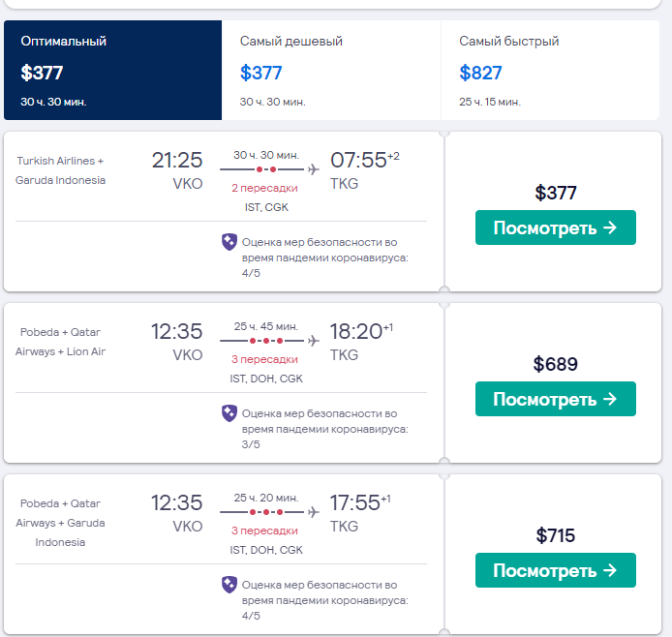672x637 pixels.
Task: Click the airplane icon in the 25 ч. 20 мин. flight
Action: (x=313, y=512)
